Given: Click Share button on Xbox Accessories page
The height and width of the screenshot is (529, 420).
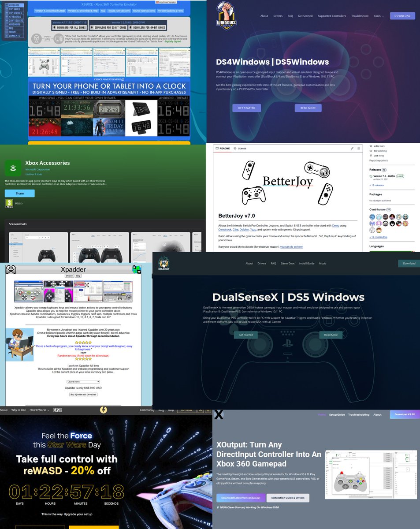Looking at the screenshot, I should 20,193.
